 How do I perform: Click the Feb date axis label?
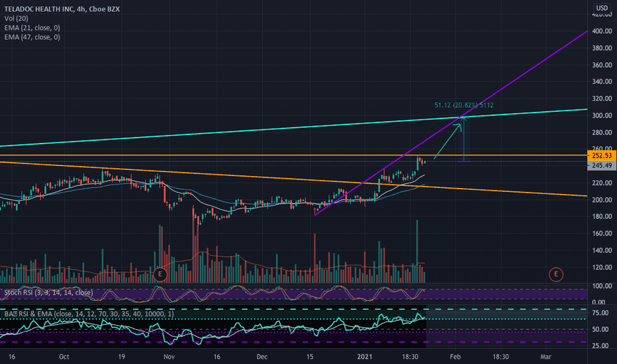coord(455,357)
